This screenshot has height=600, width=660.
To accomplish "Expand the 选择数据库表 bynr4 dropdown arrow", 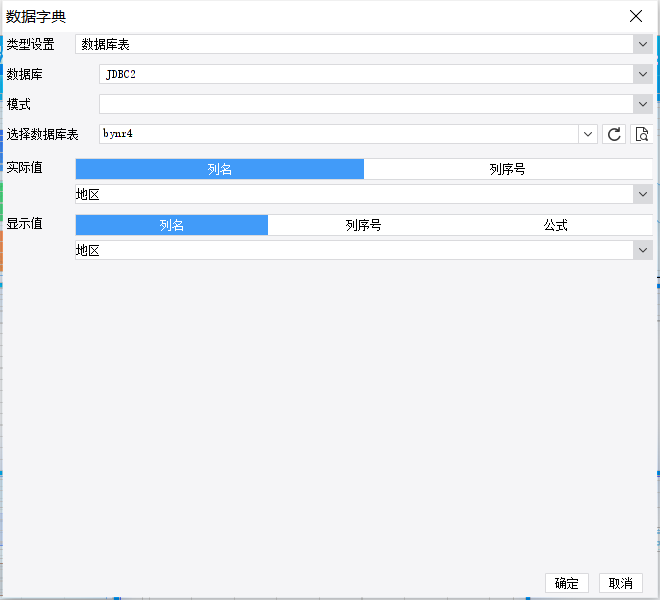I will tap(588, 134).
